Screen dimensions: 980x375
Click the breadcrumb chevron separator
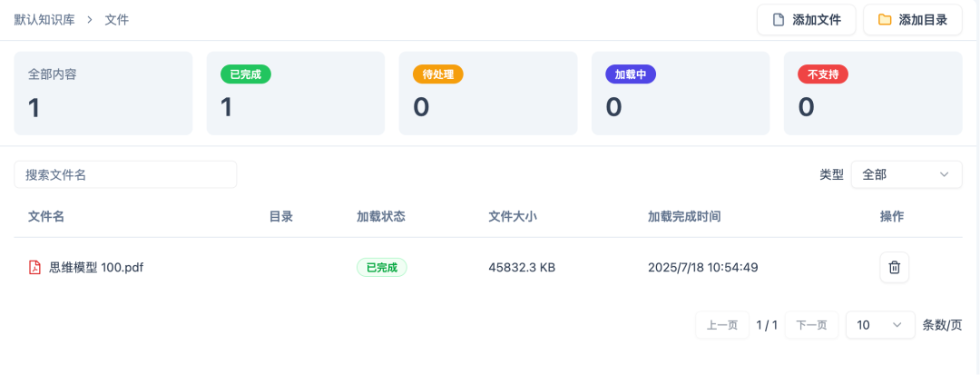pyautogui.click(x=90, y=20)
